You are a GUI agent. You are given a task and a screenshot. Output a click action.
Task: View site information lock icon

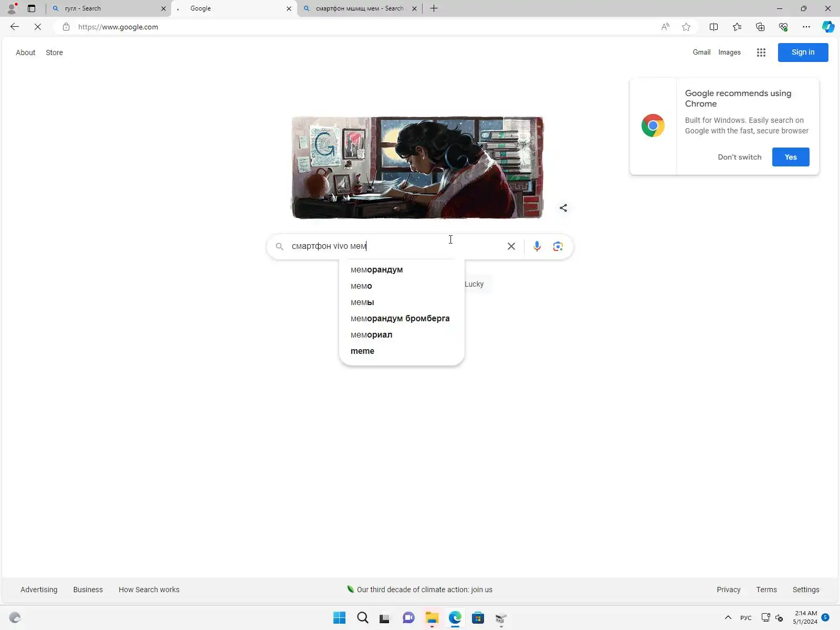[66, 27]
